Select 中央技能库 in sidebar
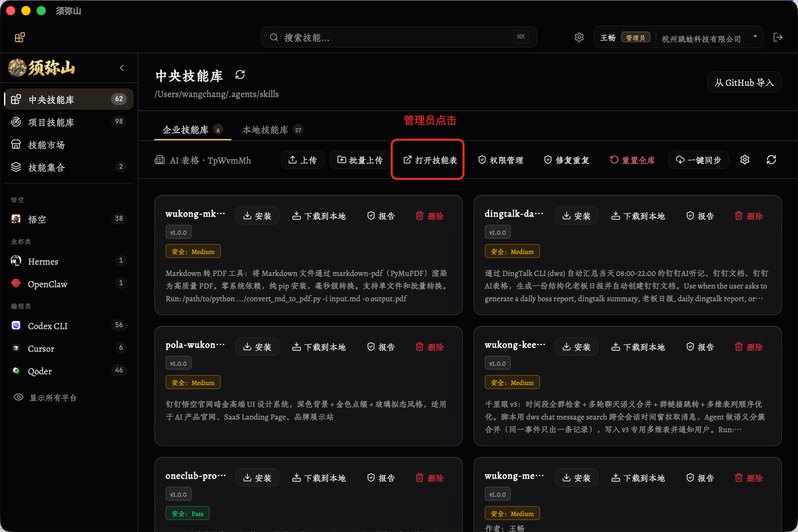The height and width of the screenshot is (532, 798). click(69, 99)
